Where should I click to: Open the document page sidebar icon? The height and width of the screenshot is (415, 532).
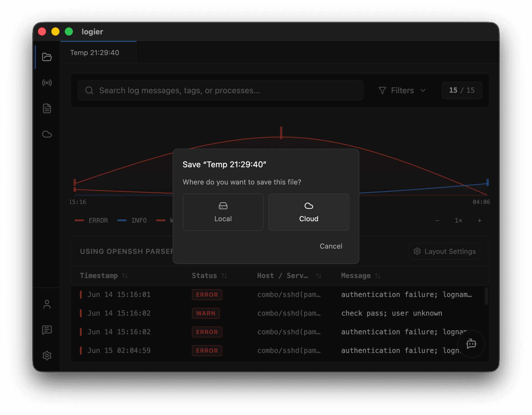tap(47, 108)
